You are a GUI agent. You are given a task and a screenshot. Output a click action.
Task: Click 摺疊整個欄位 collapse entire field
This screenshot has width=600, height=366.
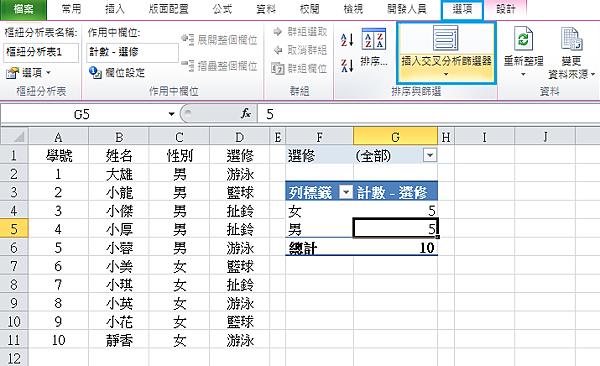[219, 65]
